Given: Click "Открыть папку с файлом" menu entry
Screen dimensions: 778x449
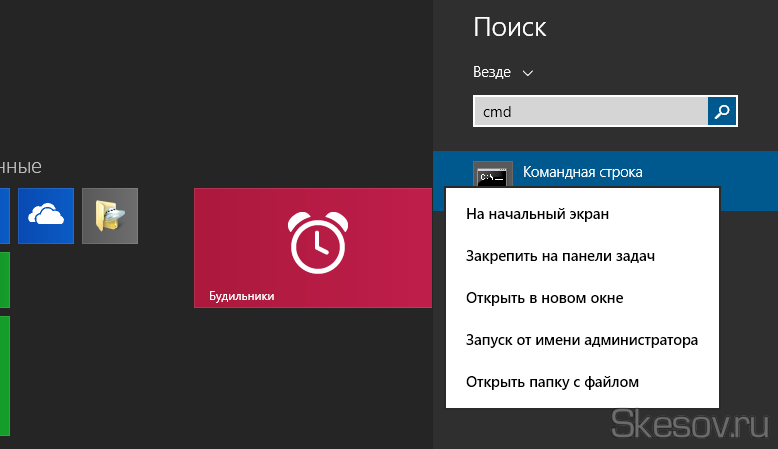Looking at the screenshot, I should 551,382.
